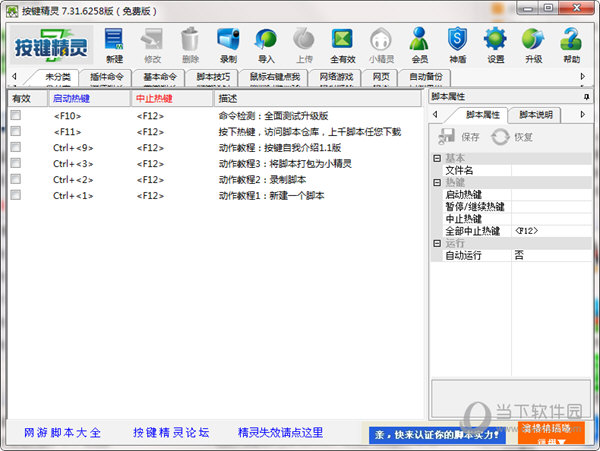
Task: Click the 修改 (Modify) toolbar icon
Action: [x=152, y=45]
